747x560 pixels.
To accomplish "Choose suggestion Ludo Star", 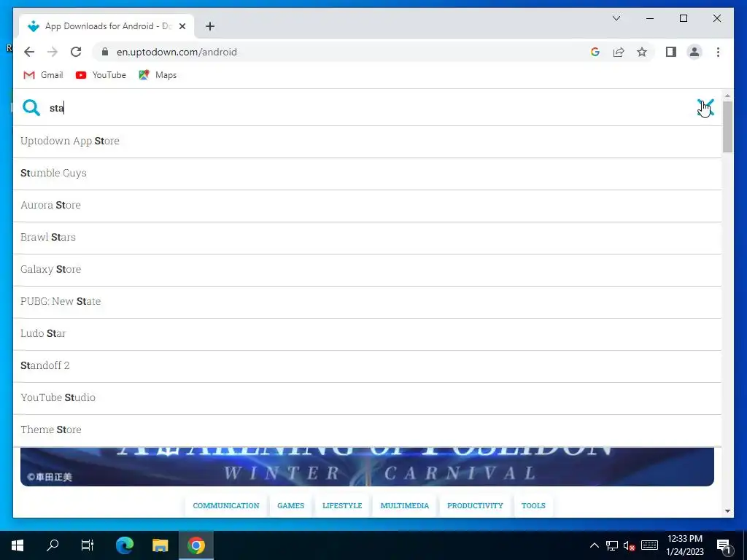I will (367, 333).
